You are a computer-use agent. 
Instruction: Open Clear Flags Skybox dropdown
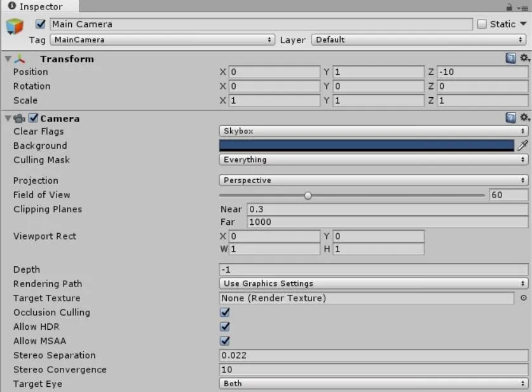click(374, 131)
